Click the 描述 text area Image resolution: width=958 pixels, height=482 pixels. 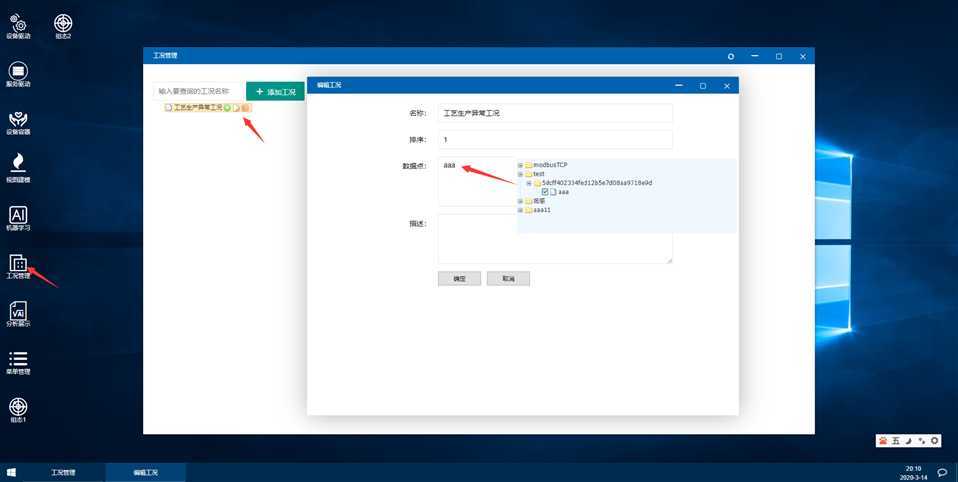555,239
